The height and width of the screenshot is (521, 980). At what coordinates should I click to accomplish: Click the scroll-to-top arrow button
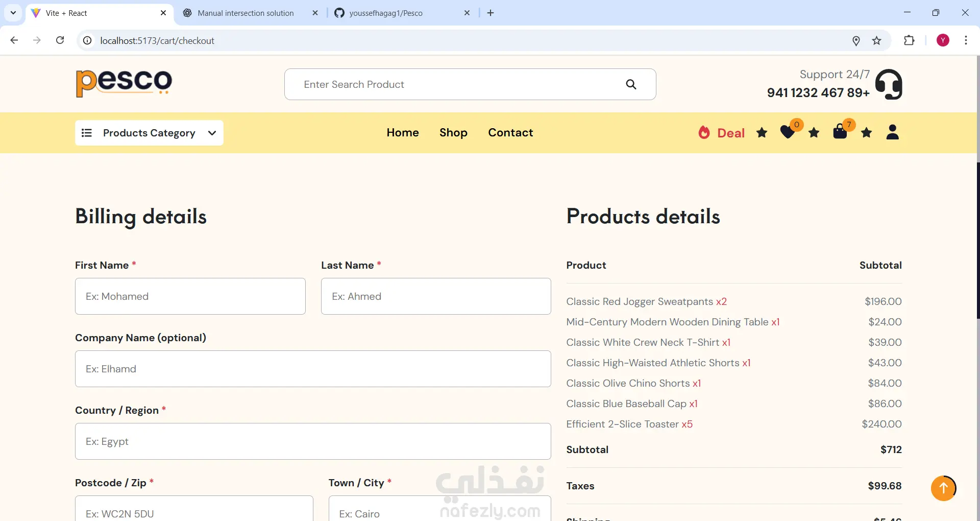tap(943, 488)
